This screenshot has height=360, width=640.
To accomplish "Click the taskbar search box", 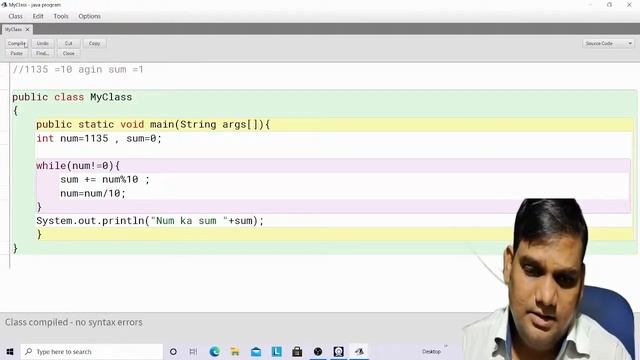I will pos(92,351).
